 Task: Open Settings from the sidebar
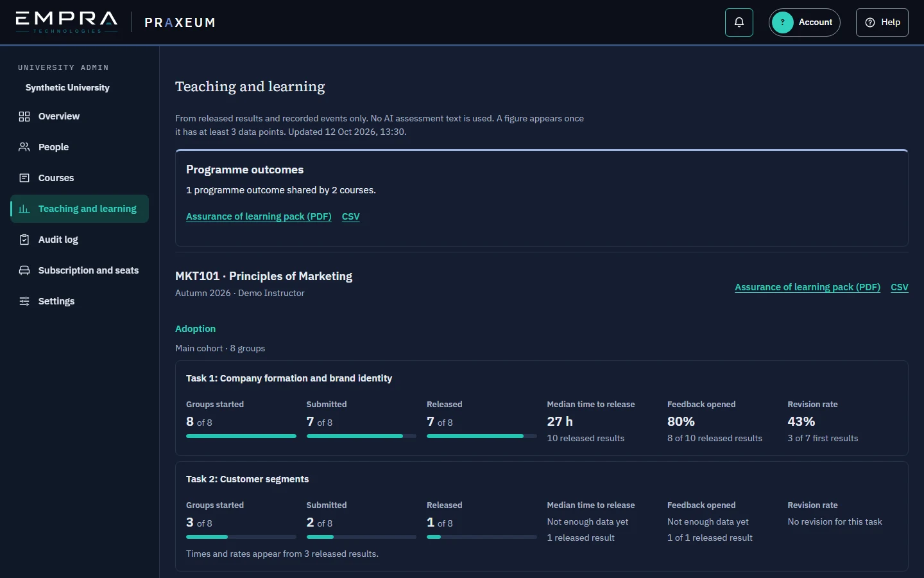point(80,301)
